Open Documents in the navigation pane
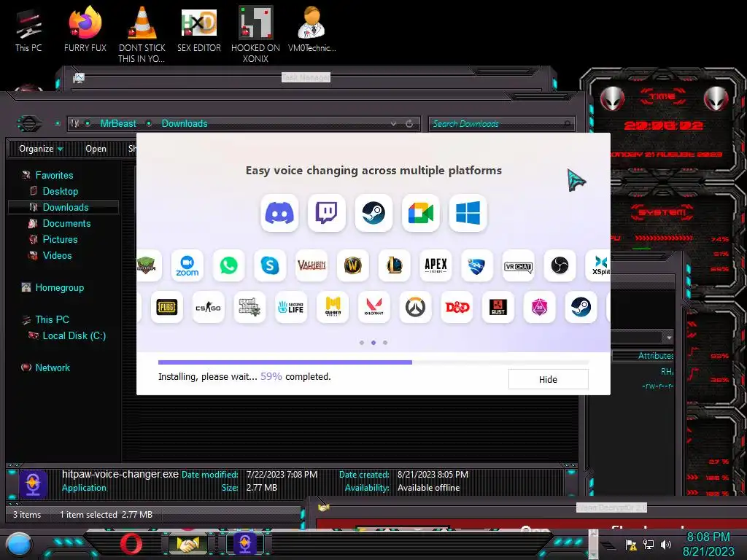This screenshot has height=560, width=747. tap(66, 223)
